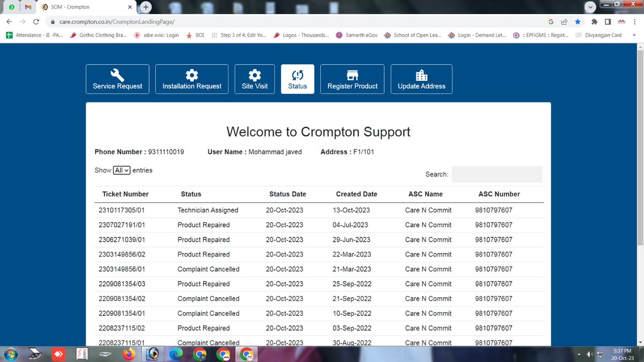Screen dimensions: 644x362
Task: Click user name Mohammad javed
Action: pos(275,152)
